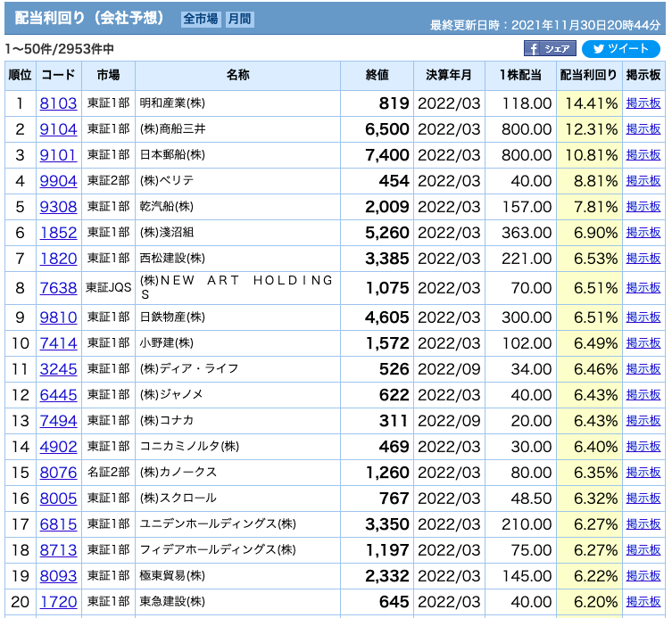Select the 14.41% dividend yield cell

pos(589,103)
